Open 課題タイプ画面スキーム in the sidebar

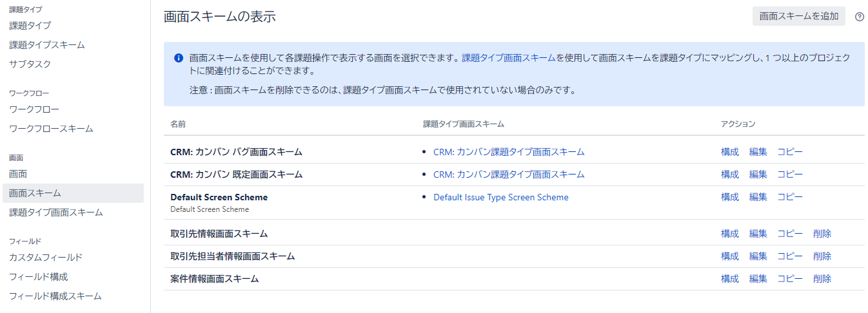click(x=56, y=212)
